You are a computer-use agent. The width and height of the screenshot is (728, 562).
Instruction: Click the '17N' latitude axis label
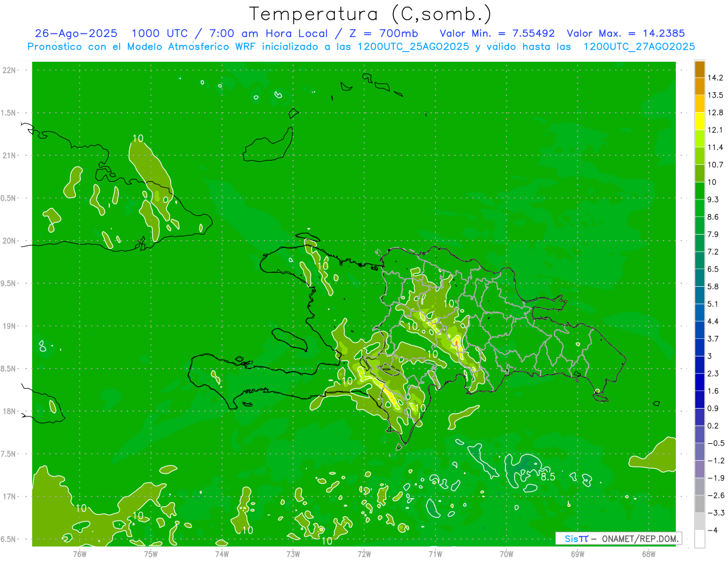click(x=10, y=497)
